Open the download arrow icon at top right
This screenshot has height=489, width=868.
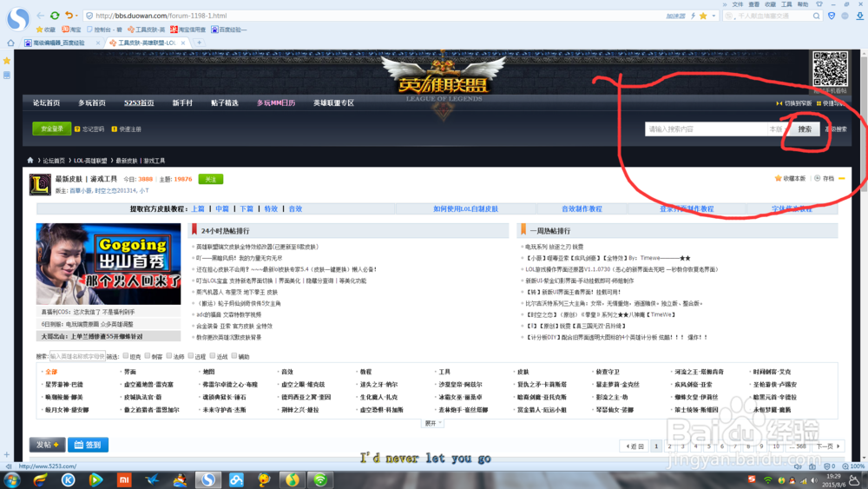coord(859,16)
